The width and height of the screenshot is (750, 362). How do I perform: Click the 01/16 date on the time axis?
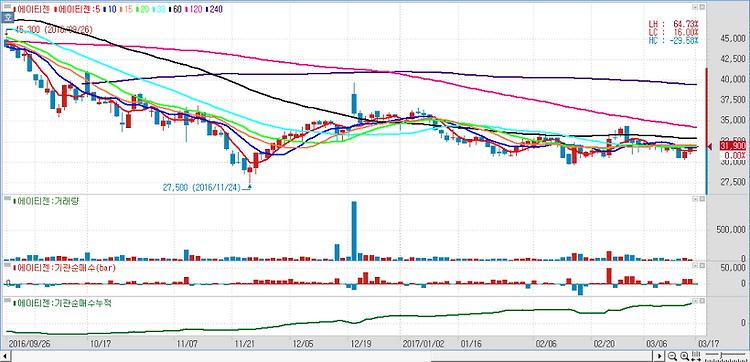pos(471,344)
